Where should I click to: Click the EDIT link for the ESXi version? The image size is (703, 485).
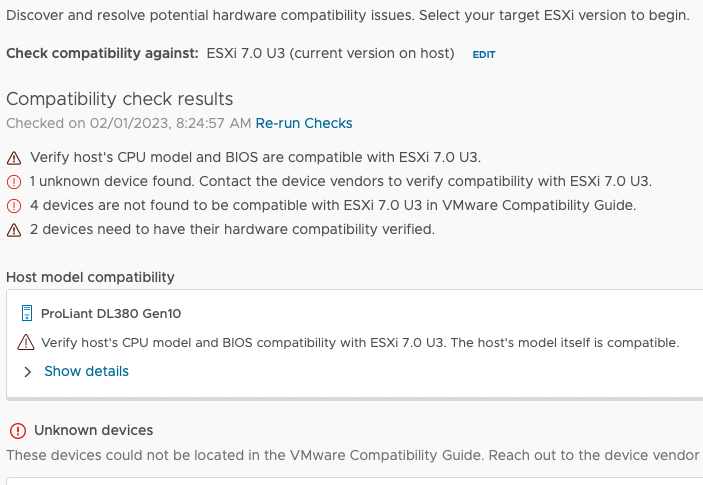point(484,55)
